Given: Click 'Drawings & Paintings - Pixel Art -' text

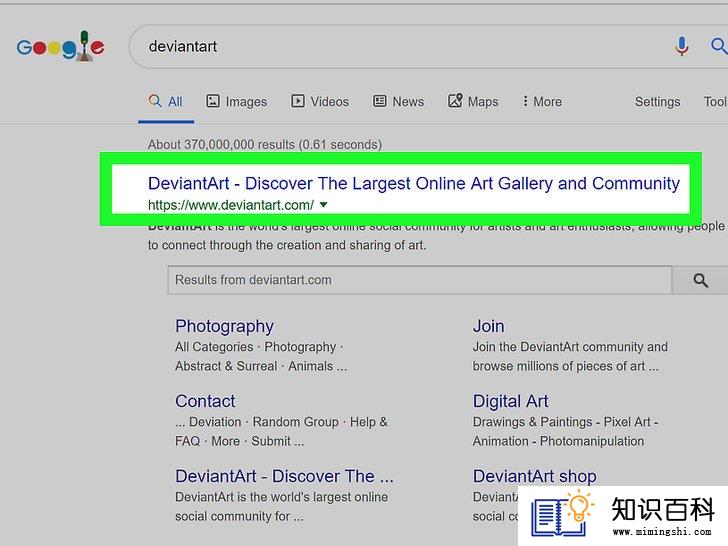Looking at the screenshot, I should point(566,422).
